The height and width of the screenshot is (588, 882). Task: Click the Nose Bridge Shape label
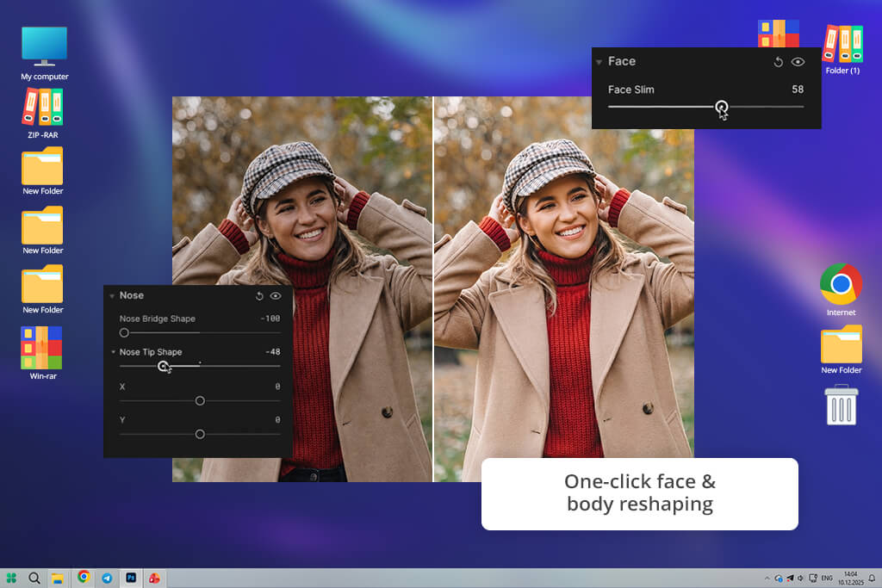tap(157, 319)
